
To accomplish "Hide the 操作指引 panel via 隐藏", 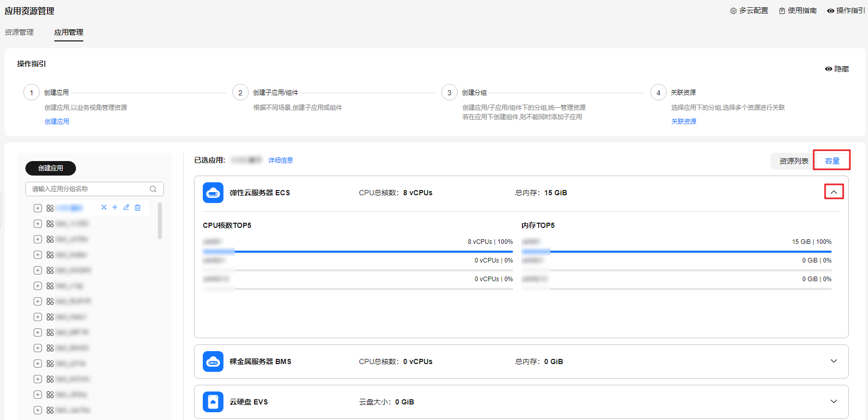I will (837, 69).
